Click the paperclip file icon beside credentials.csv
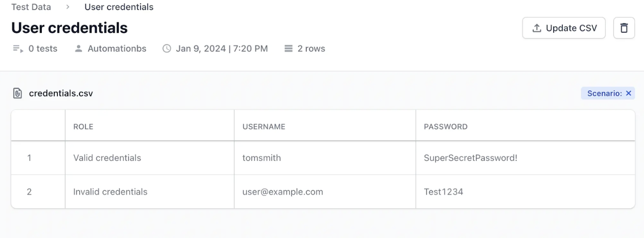The image size is (644, 238). tap(17, 93)
